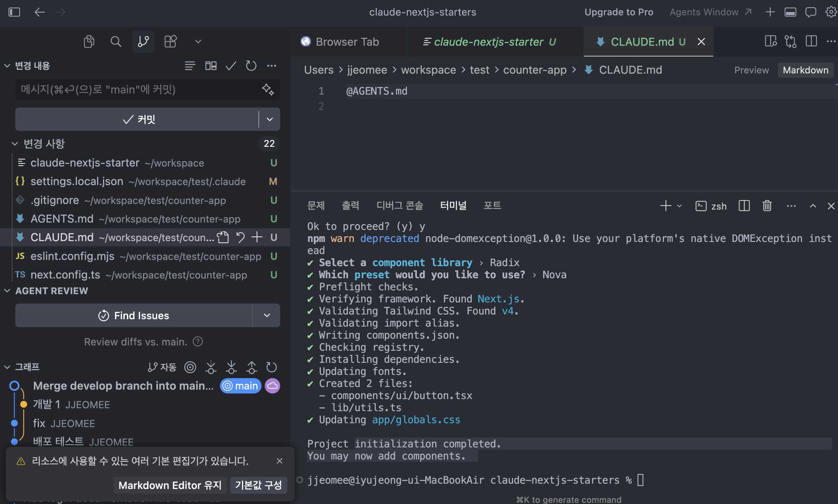
Task: Kill terminal with trash icon
Action: (x=767, y=206)
